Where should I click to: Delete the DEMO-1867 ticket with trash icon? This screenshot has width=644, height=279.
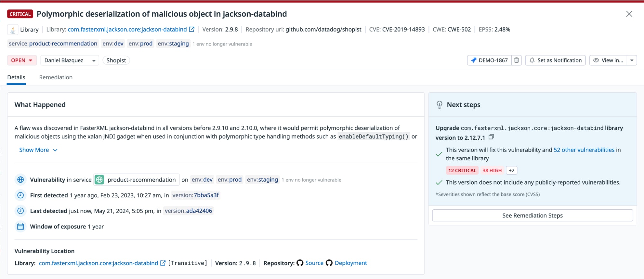(x=516, y=60)
